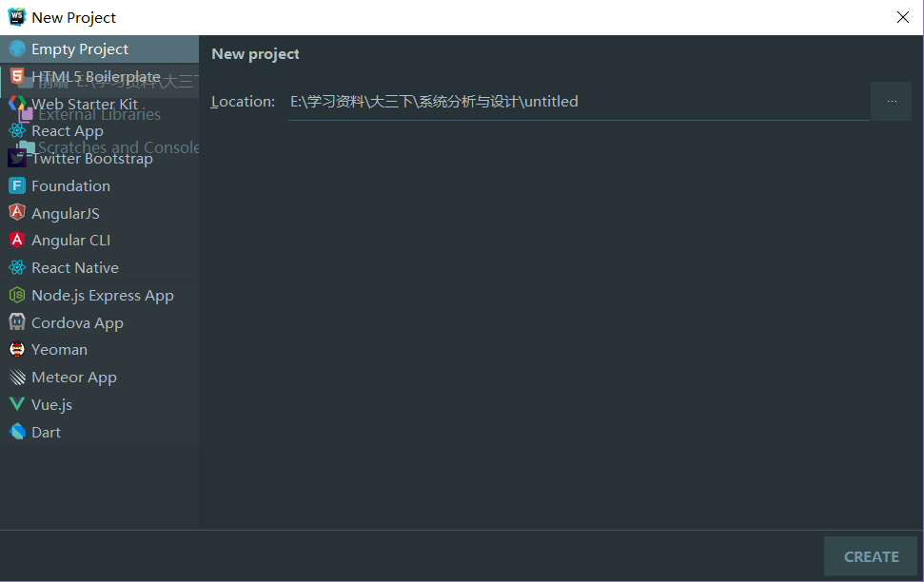Close the New Project dialog
The image size is (924, 582).
point(903,17)
